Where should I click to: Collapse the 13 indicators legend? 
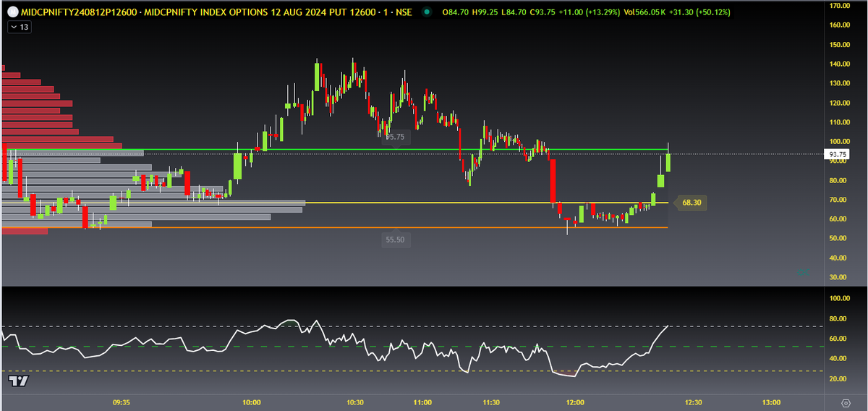point(19,27)
